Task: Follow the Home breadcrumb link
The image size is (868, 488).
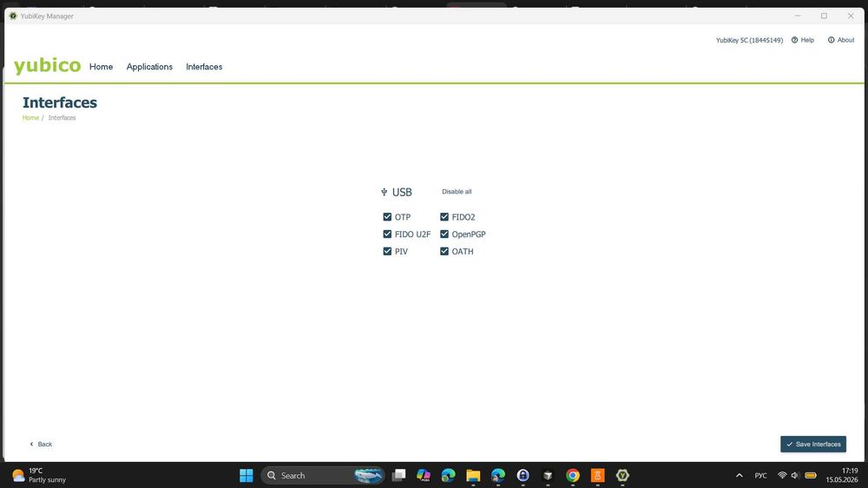Action: pyautogui.click(x=30, y=117)
